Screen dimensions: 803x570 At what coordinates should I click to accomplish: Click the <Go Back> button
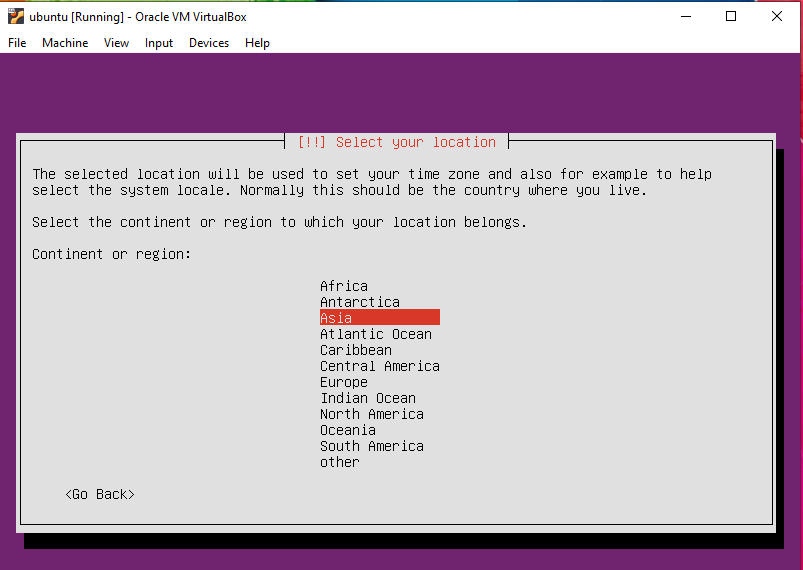pyautogui.click(x=100, y=494)
